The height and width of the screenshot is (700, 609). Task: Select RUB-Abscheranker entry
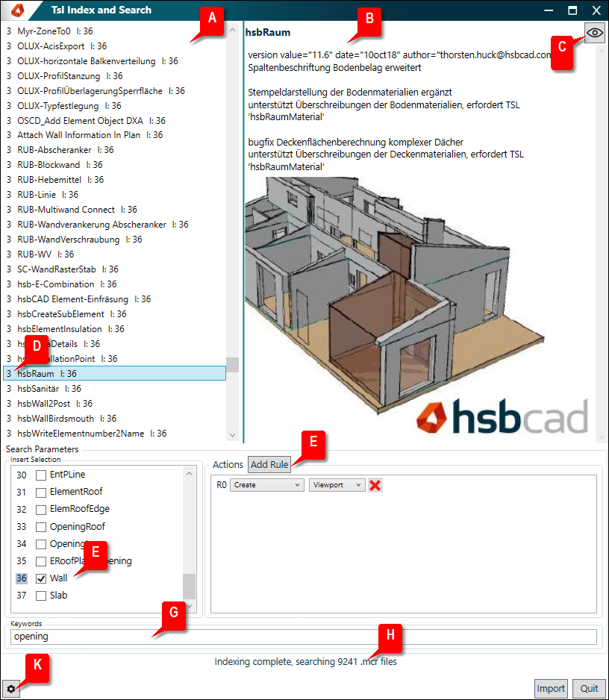114,150
